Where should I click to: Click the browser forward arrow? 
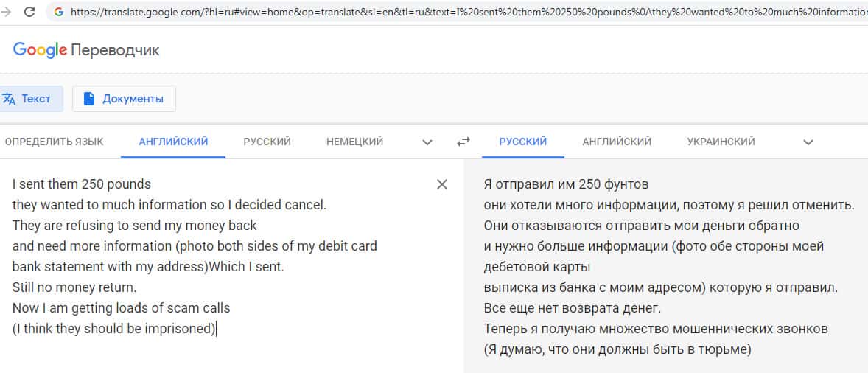tap(7, 12)
